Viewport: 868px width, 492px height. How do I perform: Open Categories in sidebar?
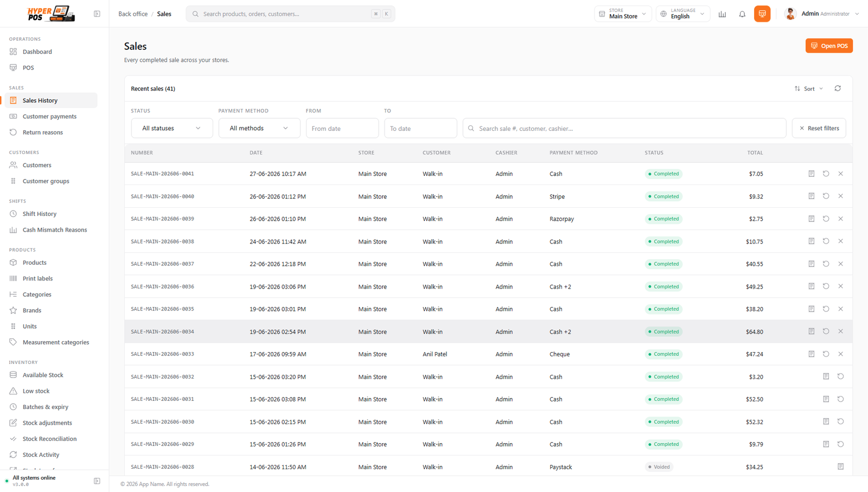click(51, 295)
